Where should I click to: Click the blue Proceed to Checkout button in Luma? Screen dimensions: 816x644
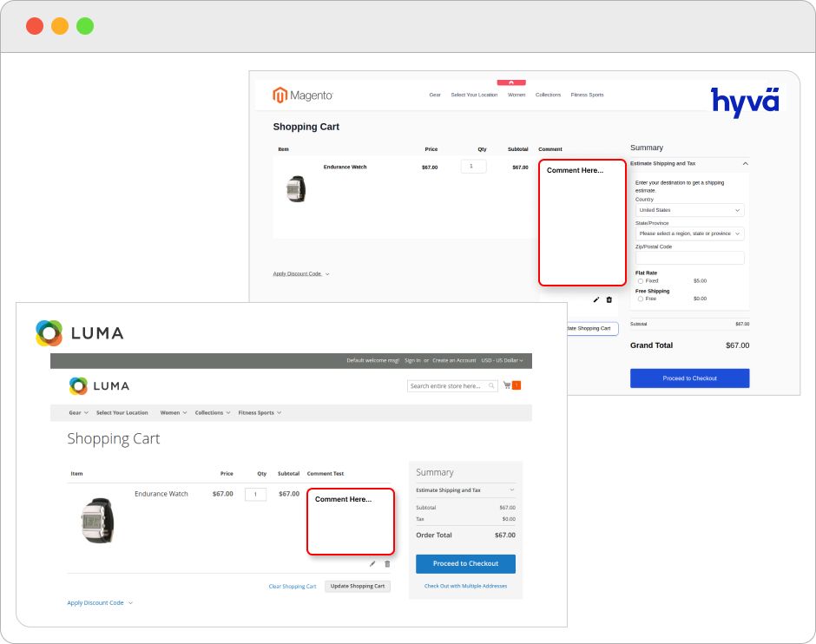(x=465, y=564)
